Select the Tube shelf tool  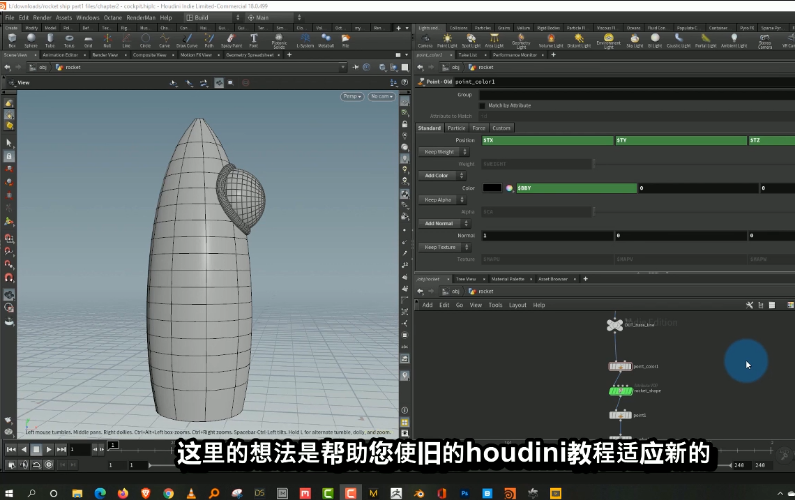[50, 41]
